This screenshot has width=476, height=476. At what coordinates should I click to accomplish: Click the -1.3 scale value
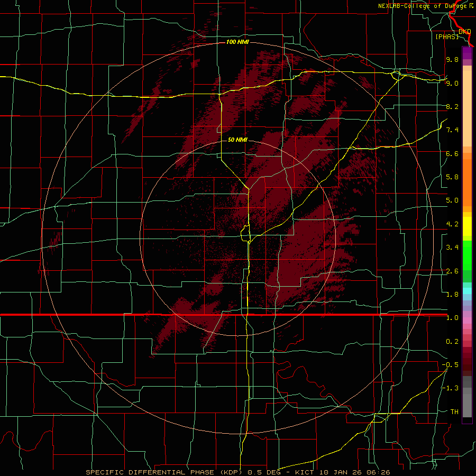point(450,388)
